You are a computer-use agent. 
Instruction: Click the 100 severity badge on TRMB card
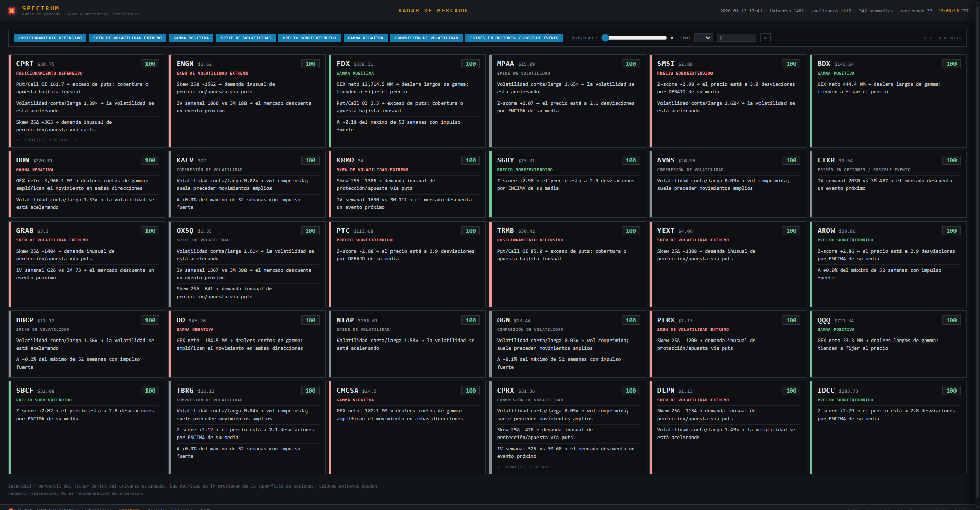click(x=631, y=231)
